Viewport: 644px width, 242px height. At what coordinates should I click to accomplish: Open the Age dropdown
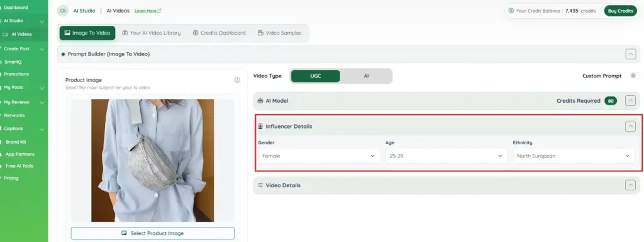click(446, 156)
